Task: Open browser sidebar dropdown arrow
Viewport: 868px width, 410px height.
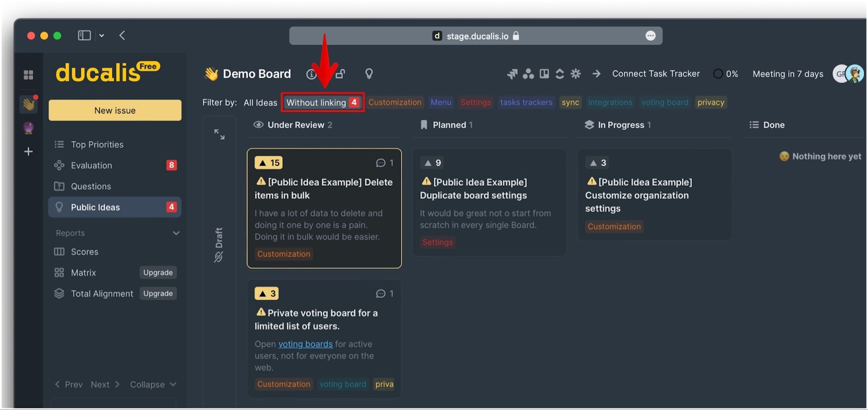Action: pyautogui.click(x=101, y=35)
